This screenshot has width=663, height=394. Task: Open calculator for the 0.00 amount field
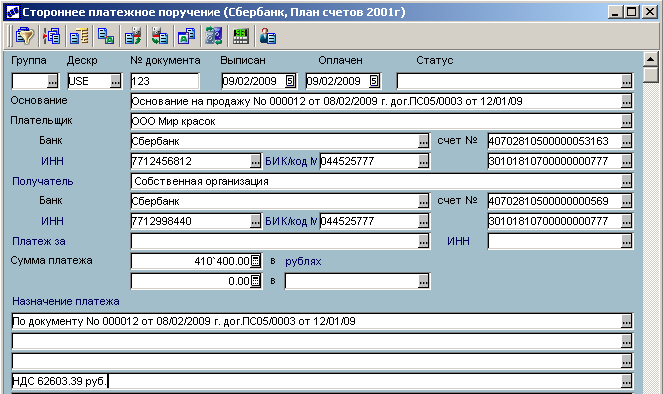point(255,281)
